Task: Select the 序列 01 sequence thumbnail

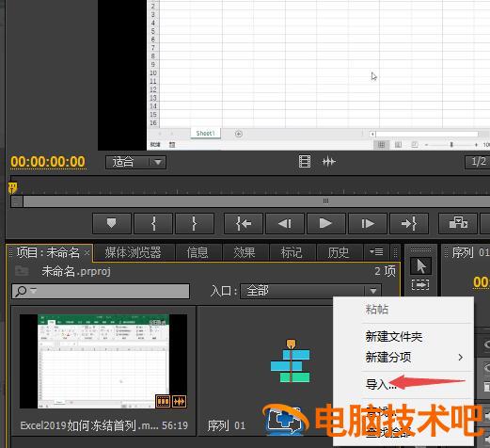Action: 291,361
